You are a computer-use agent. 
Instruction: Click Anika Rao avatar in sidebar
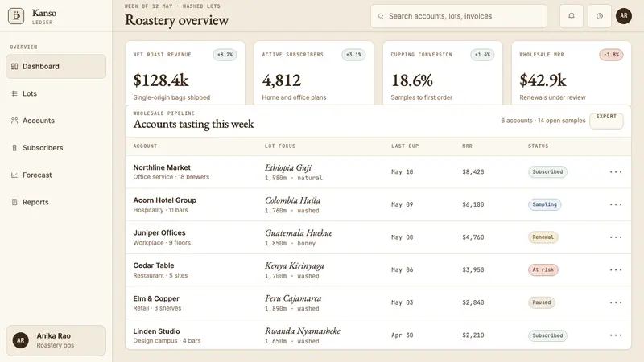click(x=21, y=340)
